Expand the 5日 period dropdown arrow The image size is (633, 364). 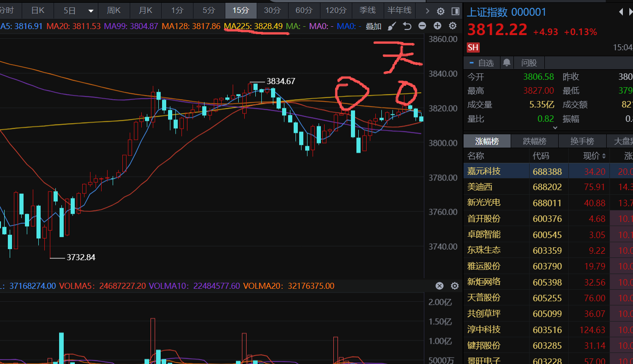click(x=91, y=11)
